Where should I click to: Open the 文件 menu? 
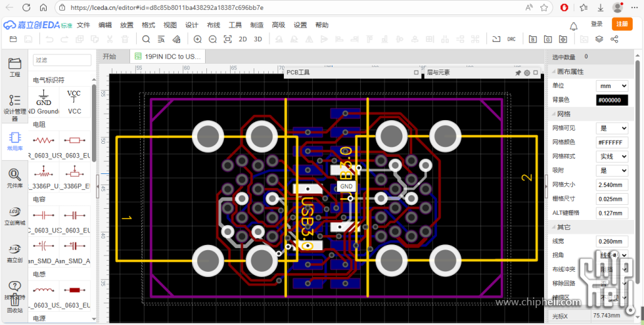pyautogui.click(x=83, y=25)
